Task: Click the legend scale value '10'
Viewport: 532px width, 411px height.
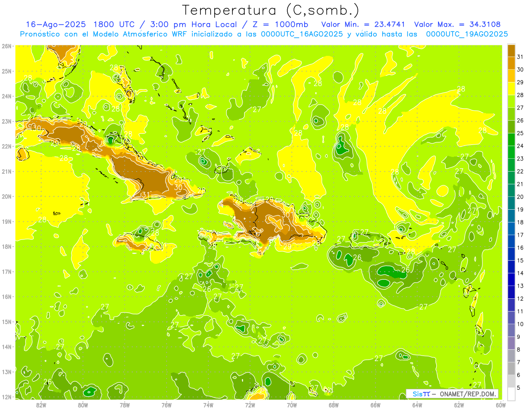Action: tap(520, 324)
